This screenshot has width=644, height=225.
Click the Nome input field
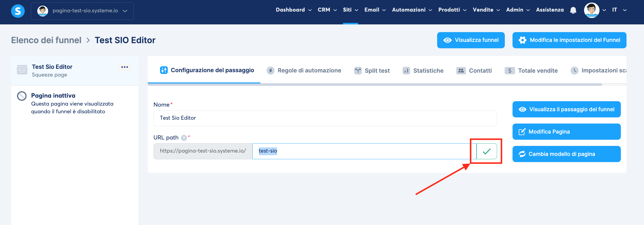click(x=325, y=118)
